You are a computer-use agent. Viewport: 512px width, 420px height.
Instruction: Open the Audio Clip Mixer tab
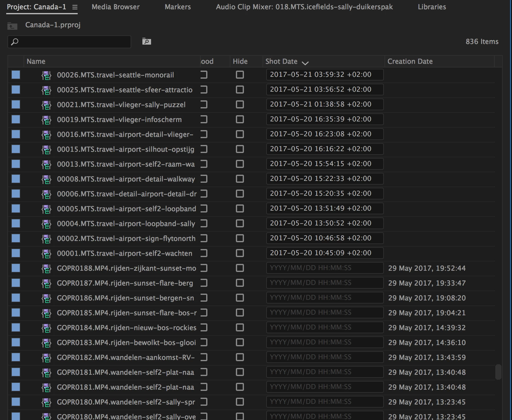[304, 7]
